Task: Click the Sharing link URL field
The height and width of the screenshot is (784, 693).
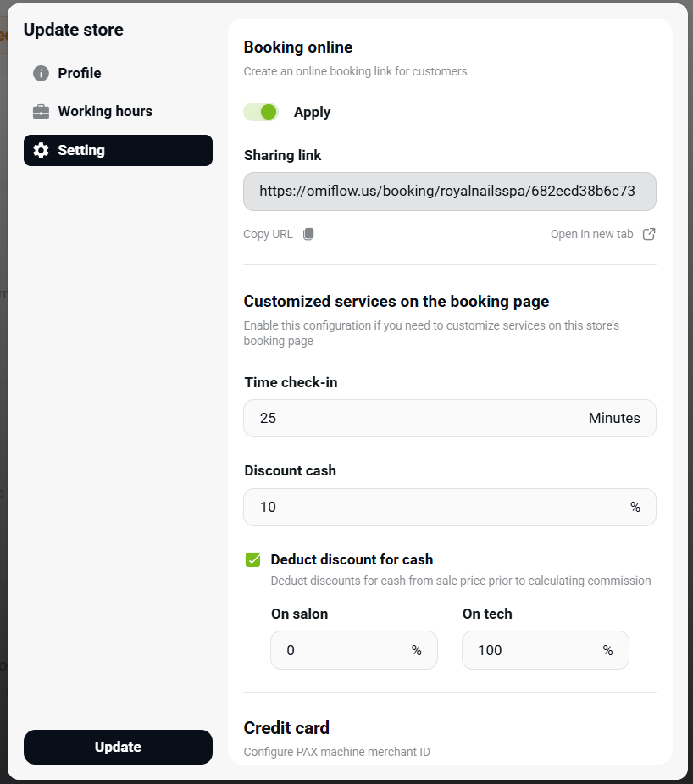Action: pos(449,192)
